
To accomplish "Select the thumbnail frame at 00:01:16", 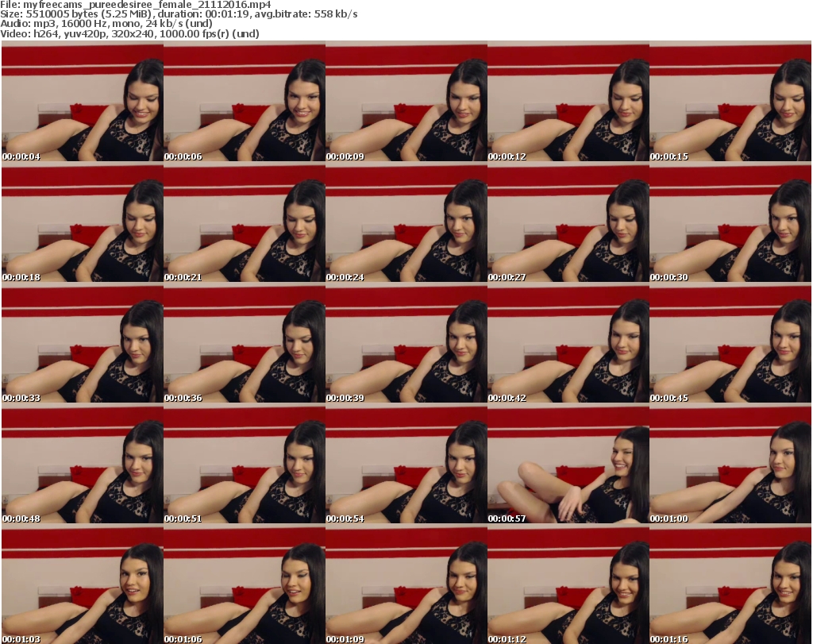I will point(730,584).
